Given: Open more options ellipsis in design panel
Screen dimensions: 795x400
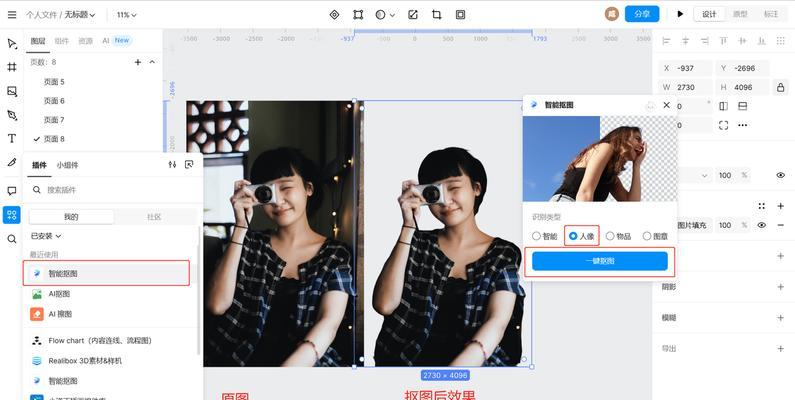Looking at the screenshot, I should click(742, 125).
